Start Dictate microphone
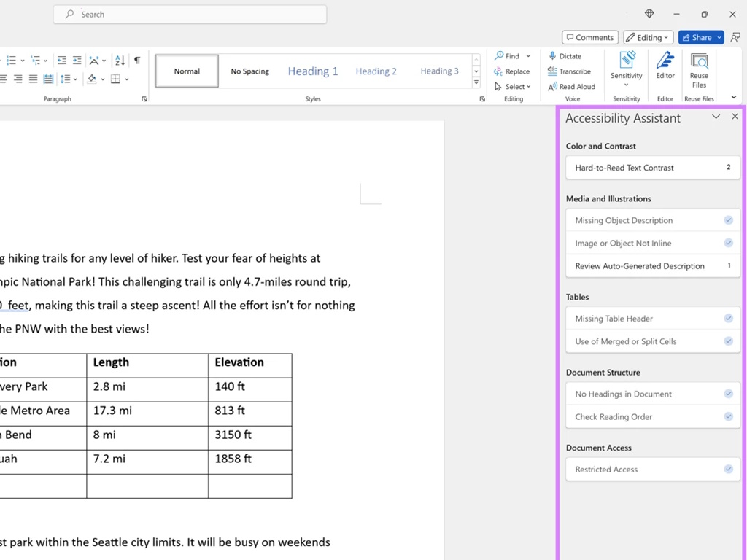Viewport: 747px width, 560px height. pos(565,56)
